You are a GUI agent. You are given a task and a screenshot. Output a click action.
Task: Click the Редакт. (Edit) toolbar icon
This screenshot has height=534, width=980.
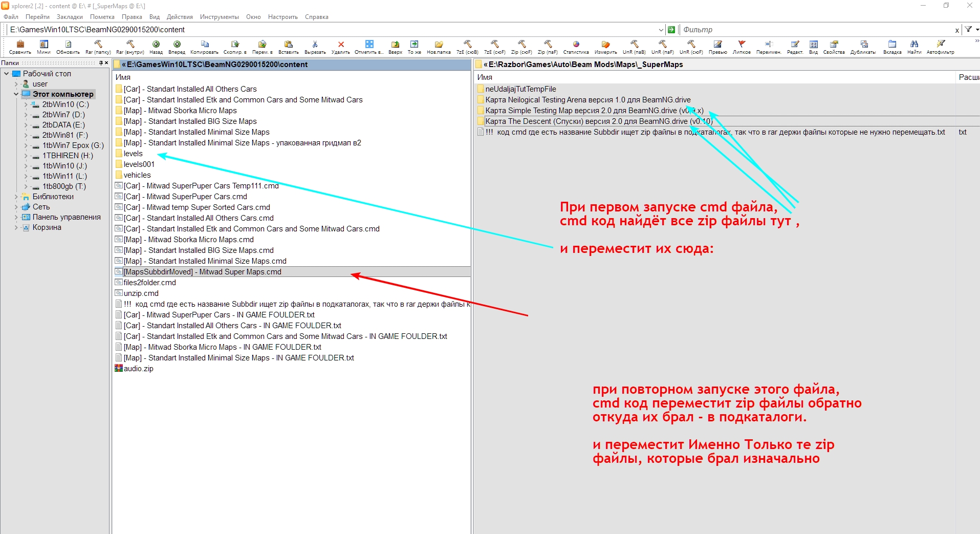point(795,44)
